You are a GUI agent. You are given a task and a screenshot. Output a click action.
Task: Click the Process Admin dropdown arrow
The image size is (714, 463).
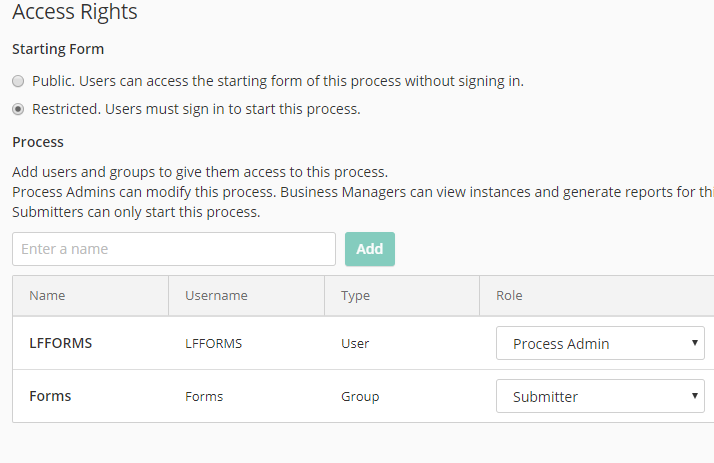694,344
